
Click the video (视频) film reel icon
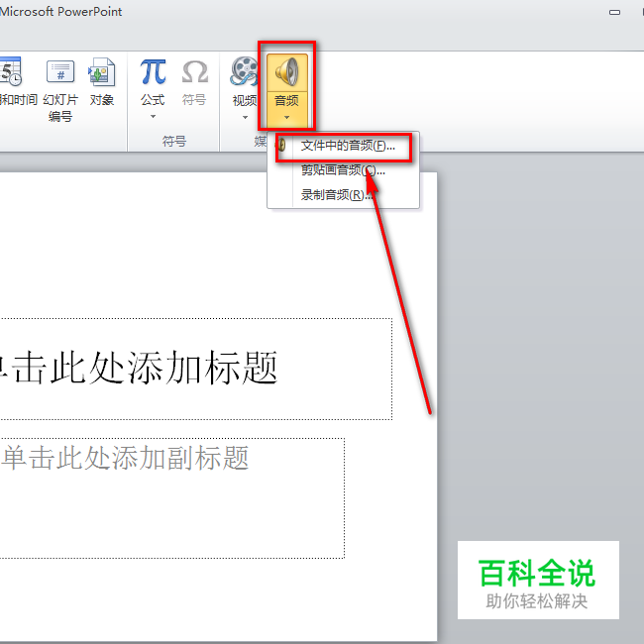tap(244, 72)
